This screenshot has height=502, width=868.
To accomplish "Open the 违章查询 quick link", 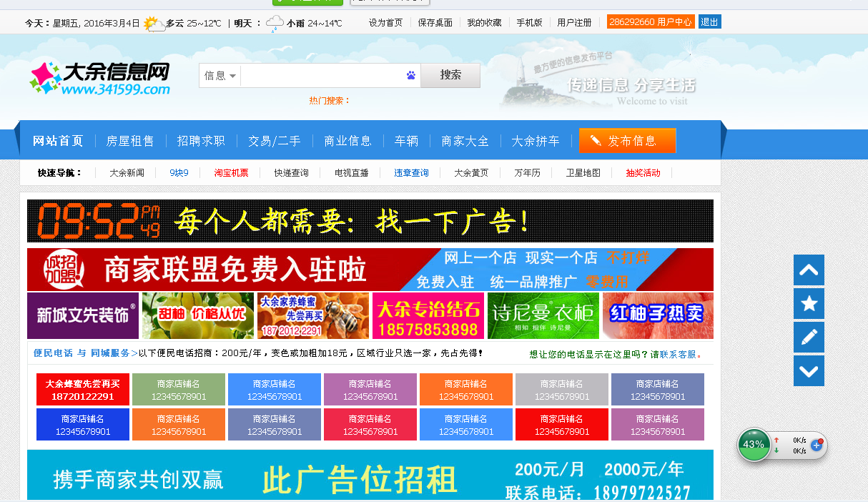I will [x=411, y=173].
